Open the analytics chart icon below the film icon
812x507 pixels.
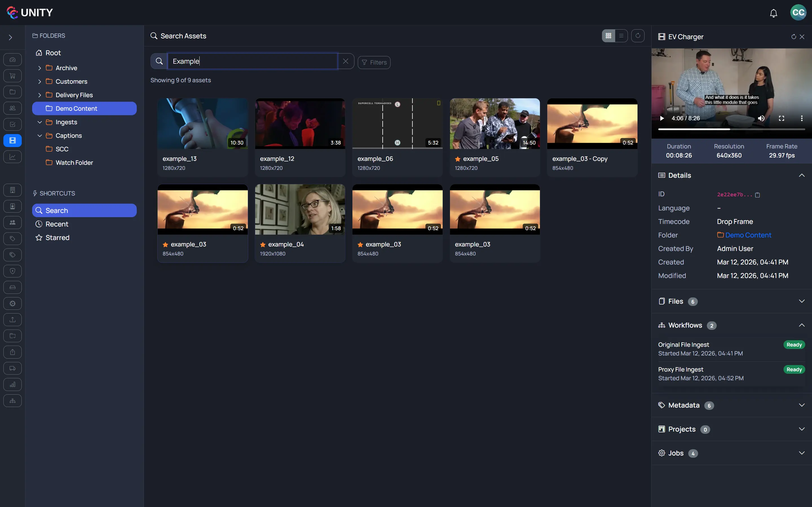(12, 157)
